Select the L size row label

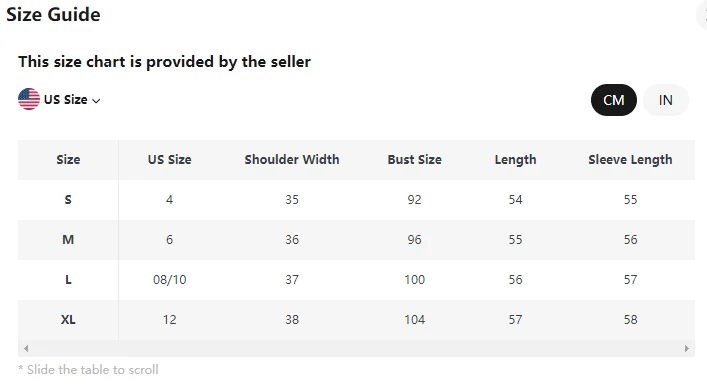68,280
